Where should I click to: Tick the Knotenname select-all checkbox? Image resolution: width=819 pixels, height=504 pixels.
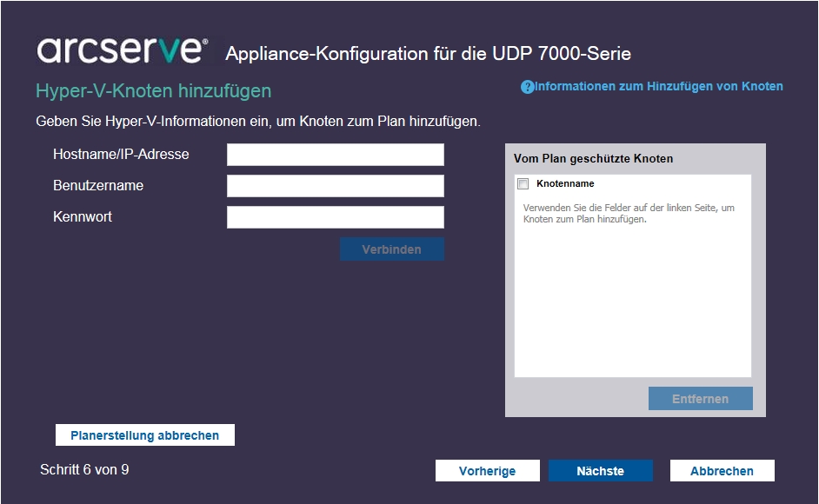[x=523, y=184]
